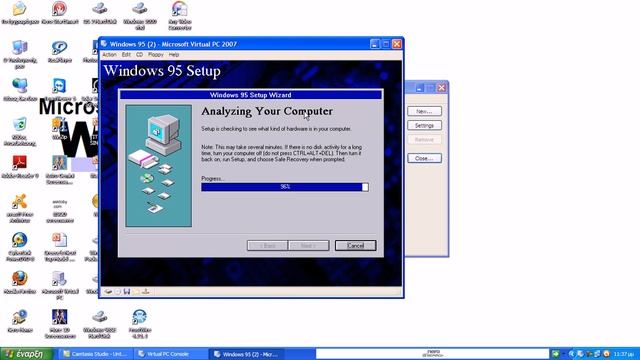
Task: Click the green Nero search go button
Action: coord(555,354)
